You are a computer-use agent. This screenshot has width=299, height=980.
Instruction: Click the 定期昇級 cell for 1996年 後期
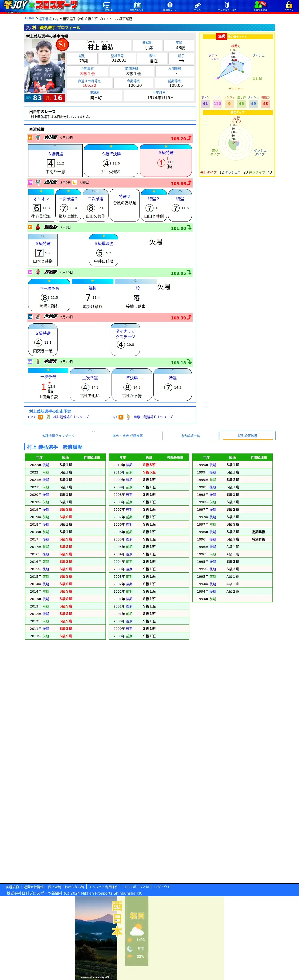[x=258, y=532]
